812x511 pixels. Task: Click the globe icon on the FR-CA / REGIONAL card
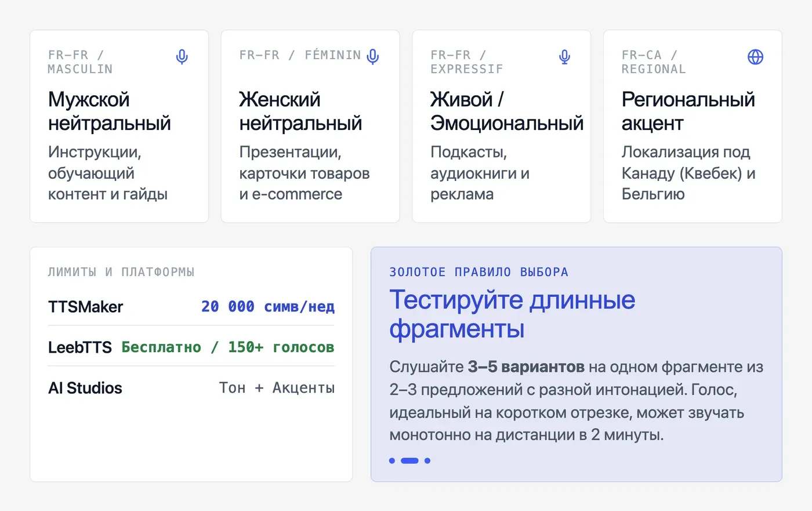(756, 57)
